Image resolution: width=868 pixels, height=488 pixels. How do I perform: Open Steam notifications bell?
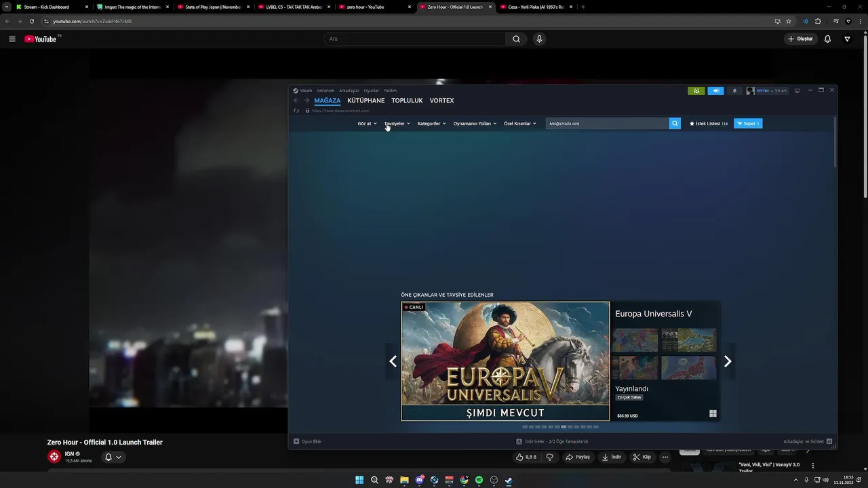coord(734,91)
